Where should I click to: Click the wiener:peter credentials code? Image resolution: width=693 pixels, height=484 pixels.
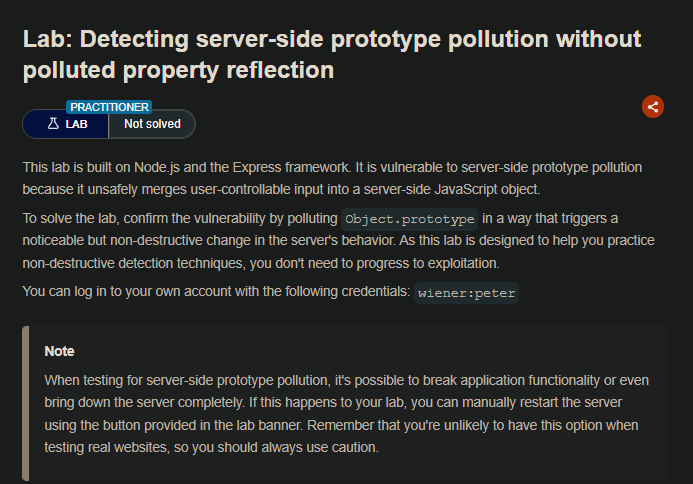click(466, 293)
